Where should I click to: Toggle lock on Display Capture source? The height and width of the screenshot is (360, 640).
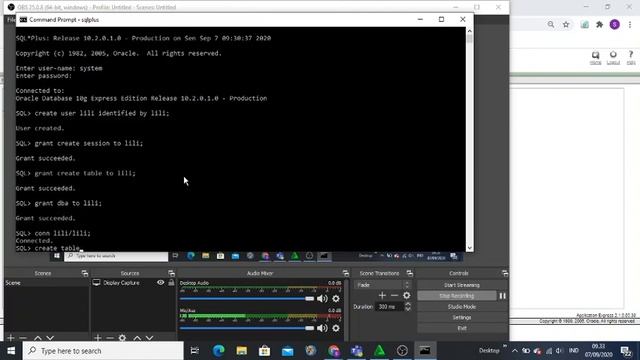pyautogui.click(x=171, y=282)
